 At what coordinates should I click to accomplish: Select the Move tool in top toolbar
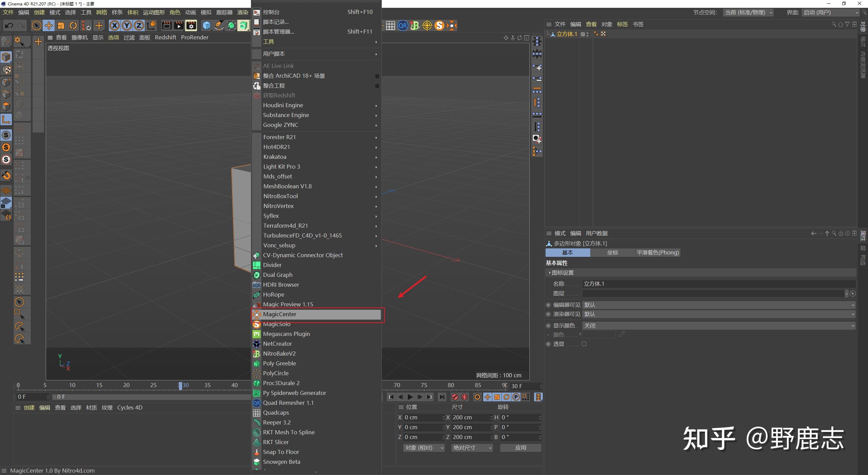tap(49, 25)
